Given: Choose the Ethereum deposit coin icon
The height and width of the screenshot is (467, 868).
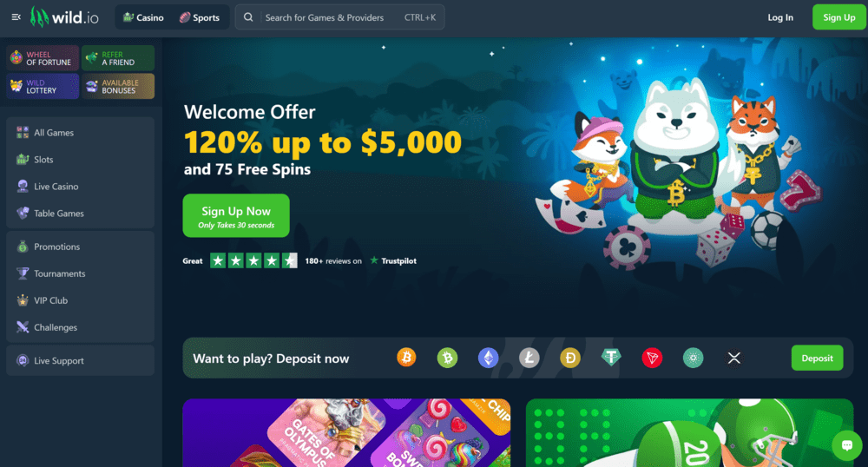Looking at the screenshot, I should pos(488,358).
